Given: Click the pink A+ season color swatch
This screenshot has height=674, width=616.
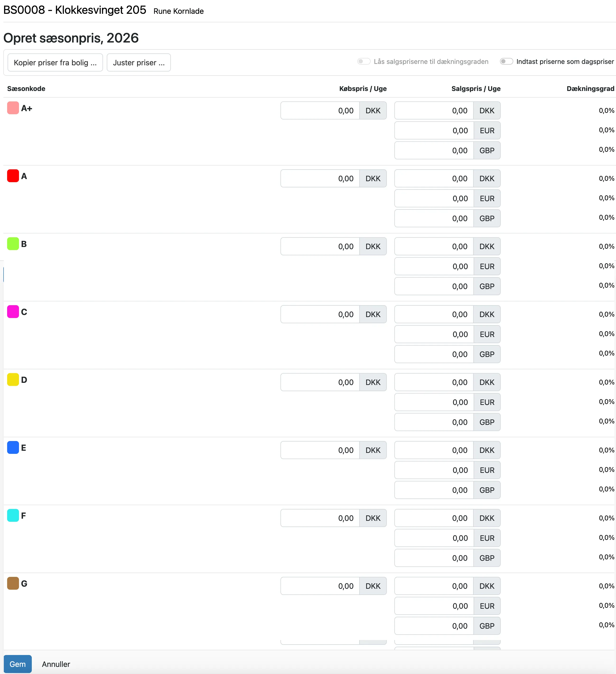Looking at the screenshot, I should [13, 108].
